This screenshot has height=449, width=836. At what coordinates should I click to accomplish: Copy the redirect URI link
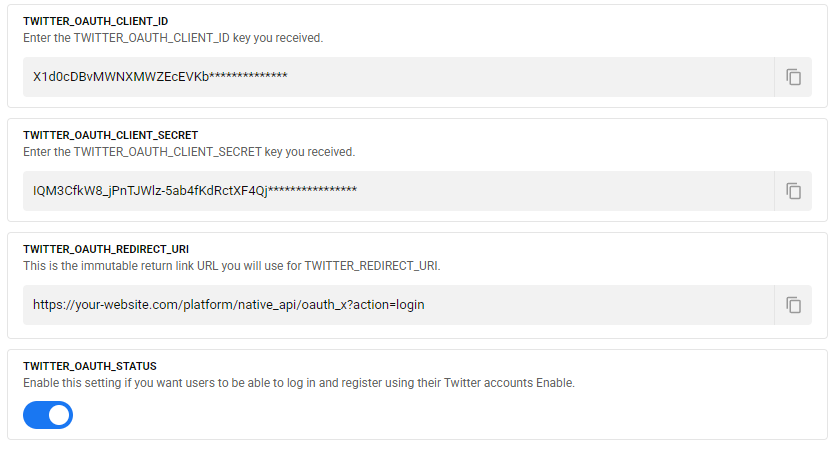tap(793, 305)
